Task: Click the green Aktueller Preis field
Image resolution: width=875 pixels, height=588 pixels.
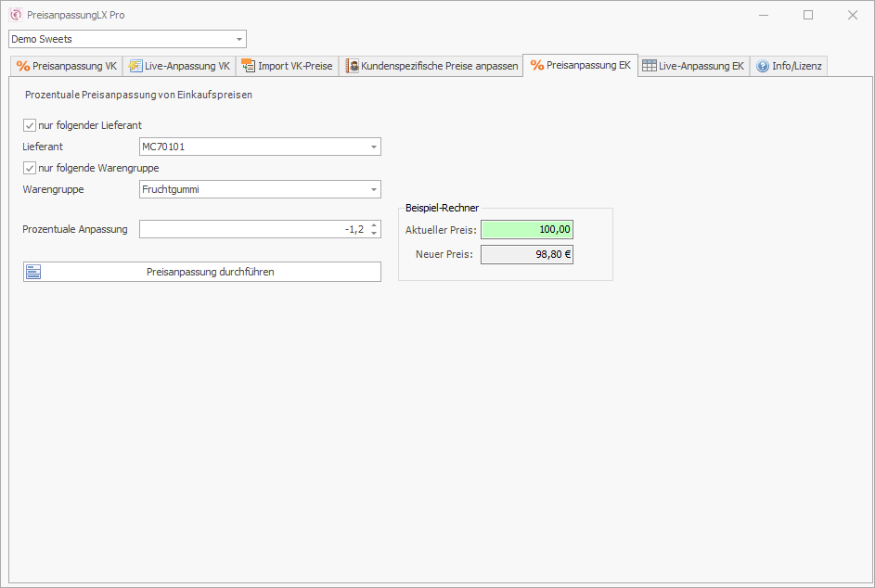Action: click(526, 229)
